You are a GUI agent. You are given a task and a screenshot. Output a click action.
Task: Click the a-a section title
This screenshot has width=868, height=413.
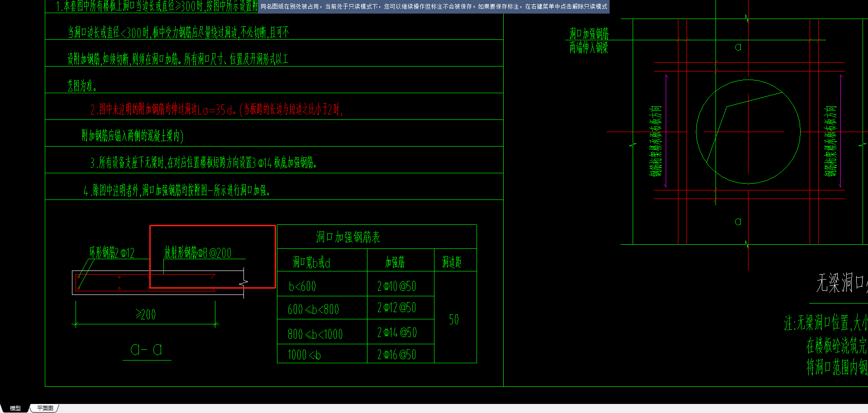pyautogui.click(x=146, y=349)
